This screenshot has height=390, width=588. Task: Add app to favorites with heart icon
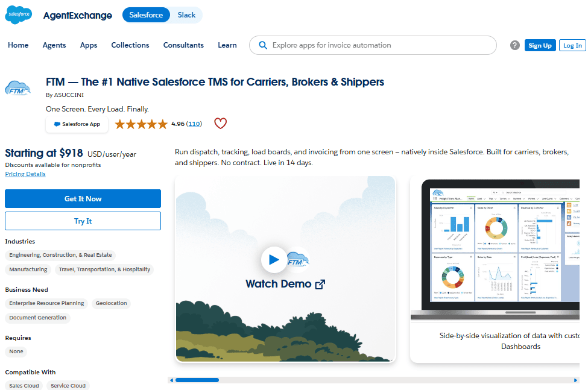(x=221, y=123)
